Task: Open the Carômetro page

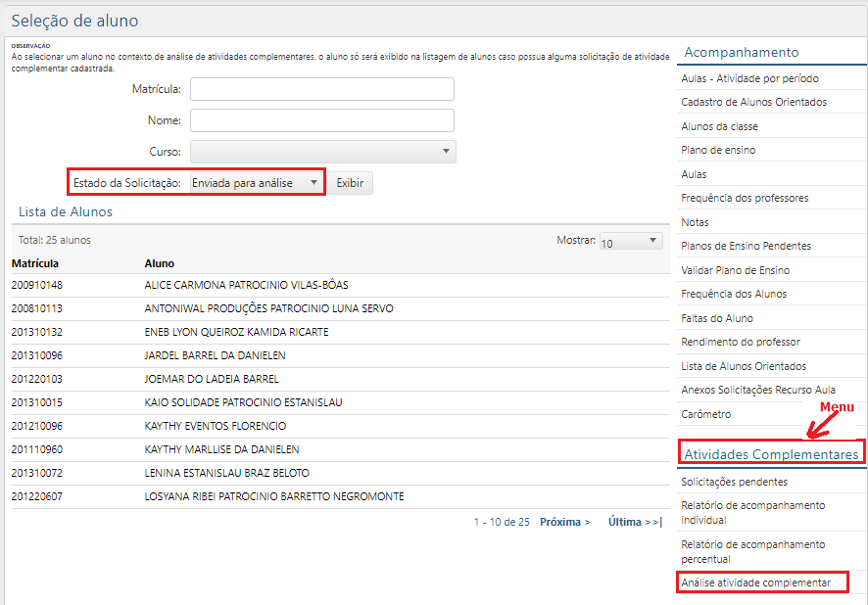Action: point(706,415)
